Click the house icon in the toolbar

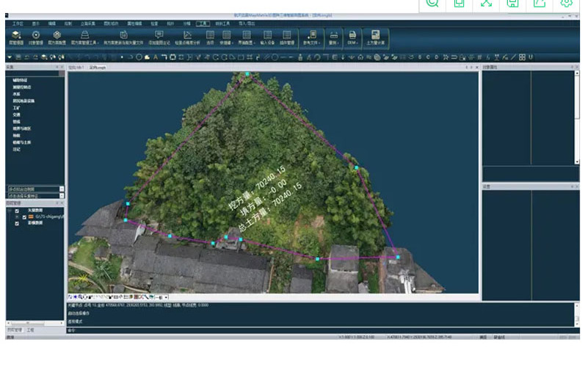pyautogui.click(x=360, y=57)
